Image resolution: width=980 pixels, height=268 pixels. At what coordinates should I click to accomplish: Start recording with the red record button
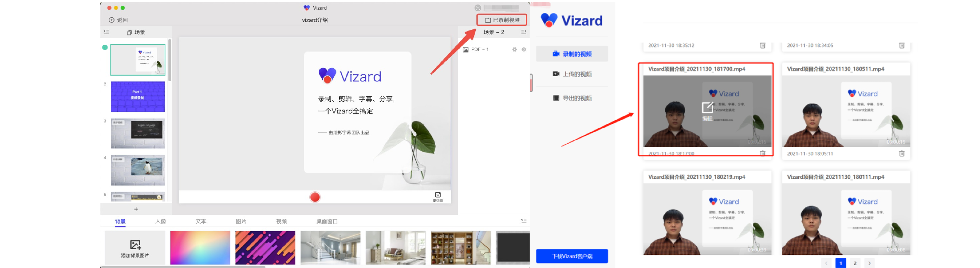point(315,197)
